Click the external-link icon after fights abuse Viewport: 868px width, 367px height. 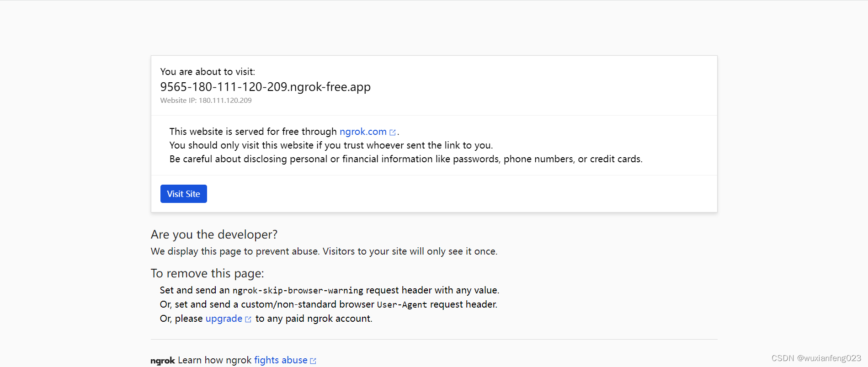tap(313, 361)
